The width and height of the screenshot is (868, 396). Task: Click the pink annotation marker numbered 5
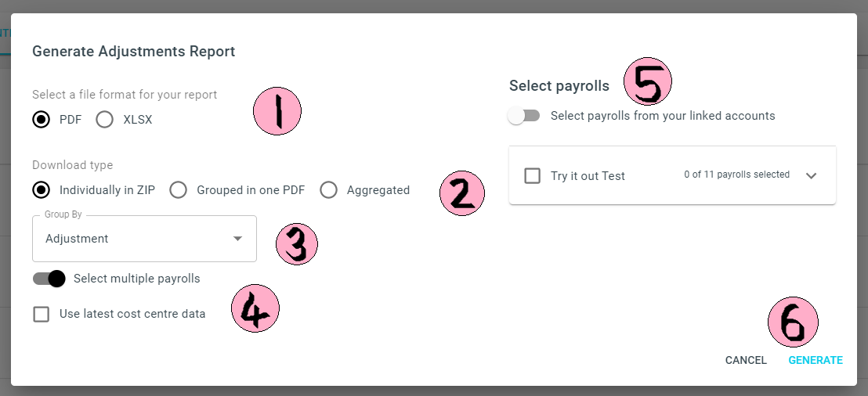[x=648, y=81]
